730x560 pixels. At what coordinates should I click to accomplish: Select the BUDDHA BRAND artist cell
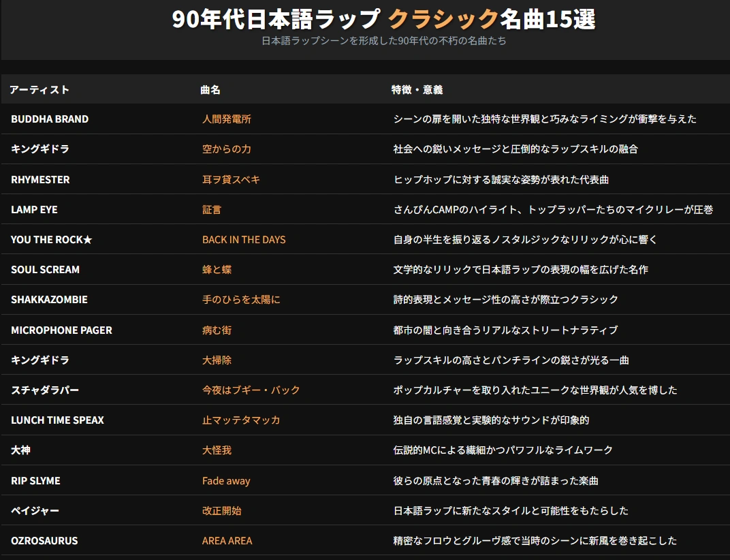50,119
